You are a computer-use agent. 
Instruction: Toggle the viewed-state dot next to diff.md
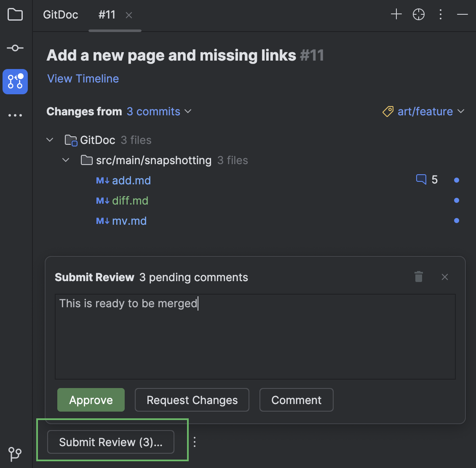click(457, 200)
